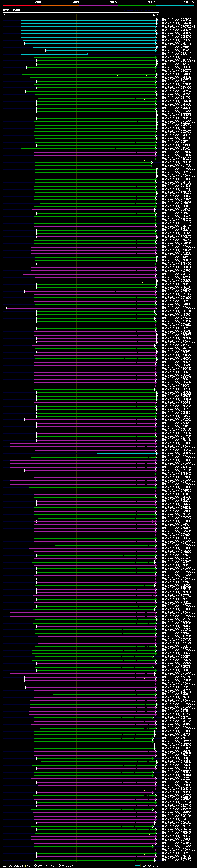Select hit label UniRef100_Q93XR2
This screenshot has height=868, width=197.
(177, 419)
